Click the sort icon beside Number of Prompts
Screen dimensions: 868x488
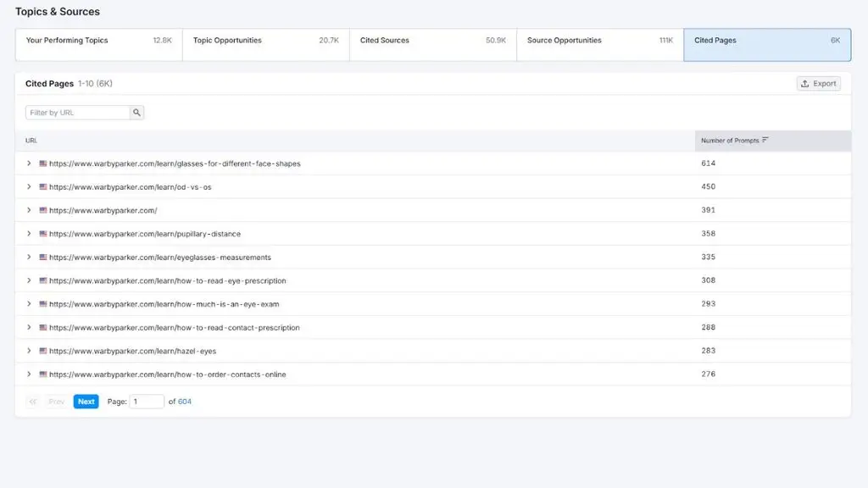coord(765,140)
